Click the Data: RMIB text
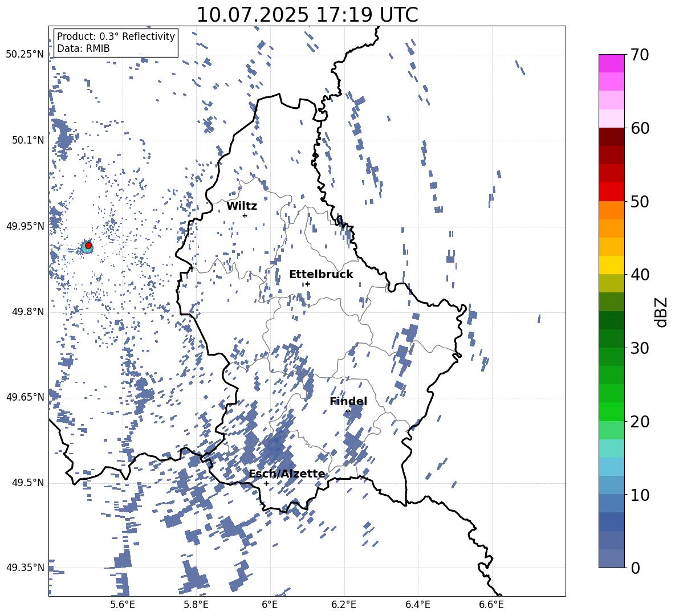 83,48
